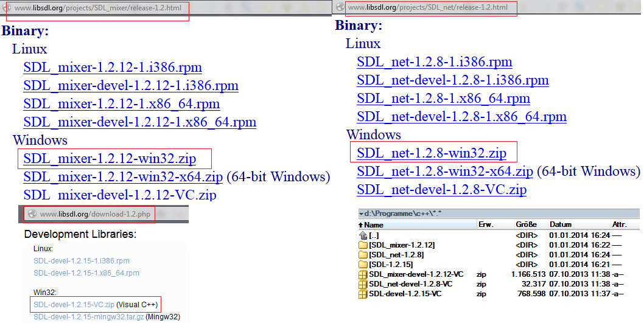This screenshot has height=323, width=644.
Task: Click globe icon in SDL_net address bar
Action: 340,7
